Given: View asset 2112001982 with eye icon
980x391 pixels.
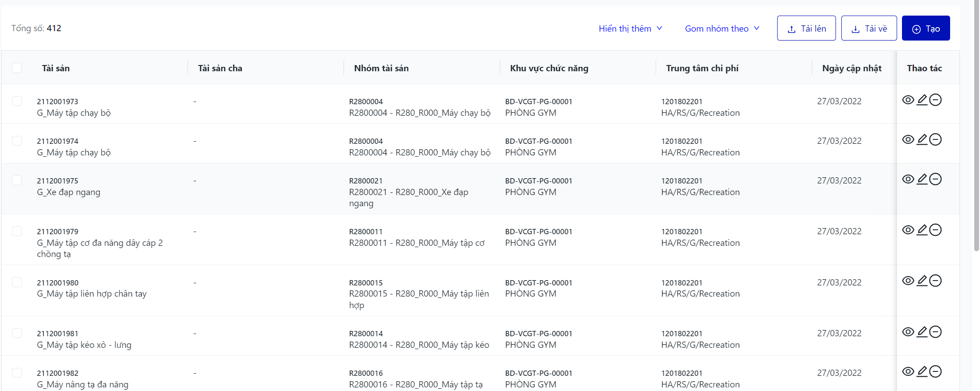Looking at the screenshot, I should [908, 372].
